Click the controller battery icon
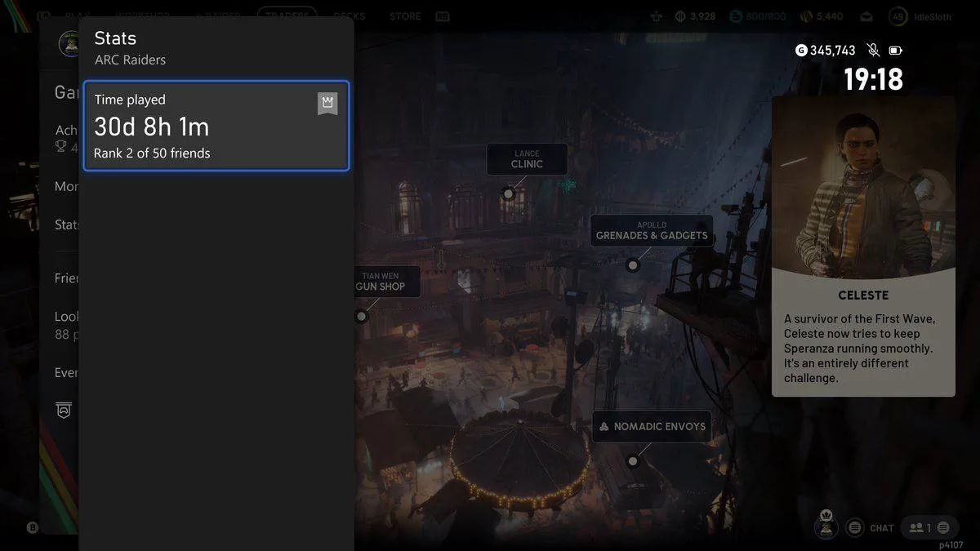The image size is (980, 551). (x=896, y=51)
